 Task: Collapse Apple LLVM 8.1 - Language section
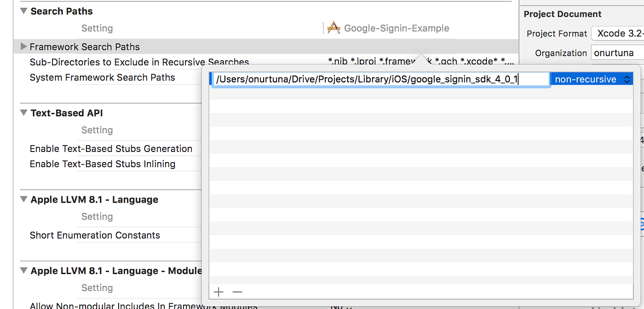click(24, 200)
